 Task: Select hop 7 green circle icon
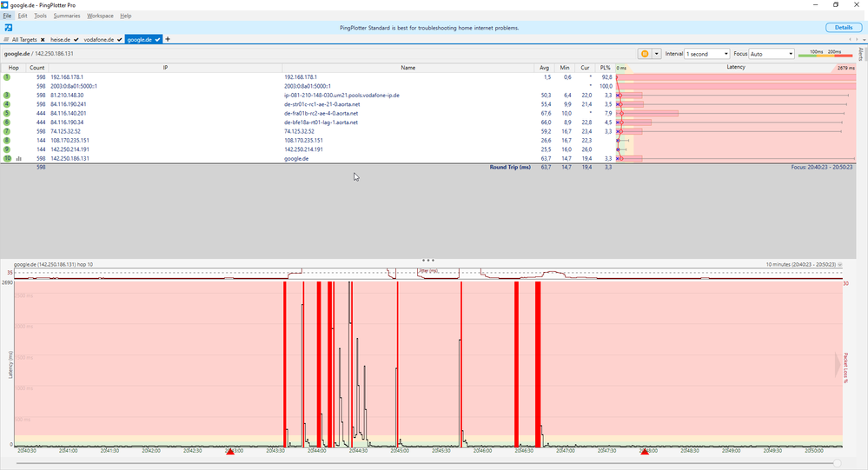[x=7, y=131]
